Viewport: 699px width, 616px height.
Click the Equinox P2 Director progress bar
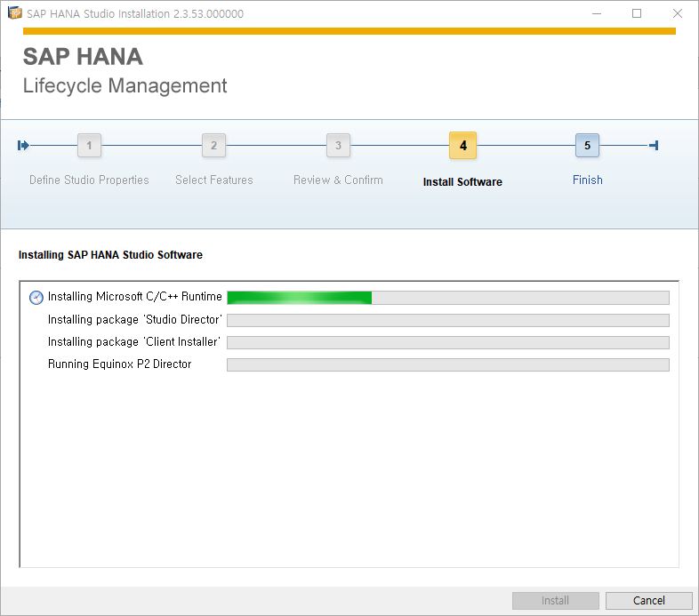(448, 364)
